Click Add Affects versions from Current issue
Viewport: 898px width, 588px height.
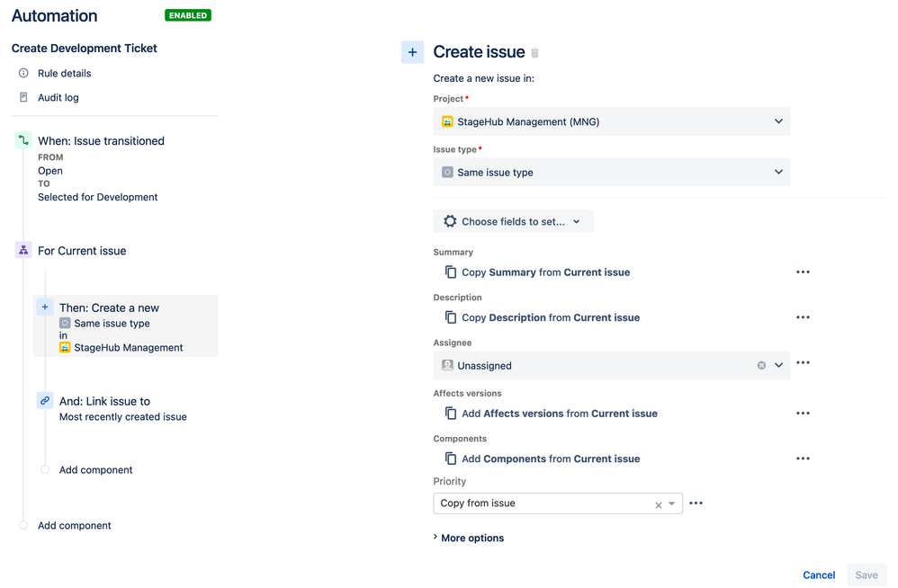click(x=560, y=414)
